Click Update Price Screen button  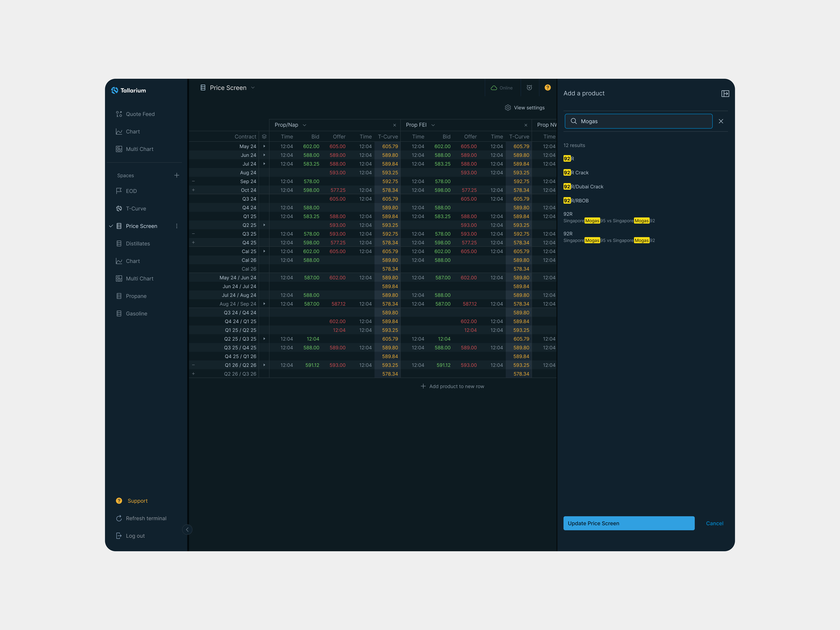coord(628,523)
